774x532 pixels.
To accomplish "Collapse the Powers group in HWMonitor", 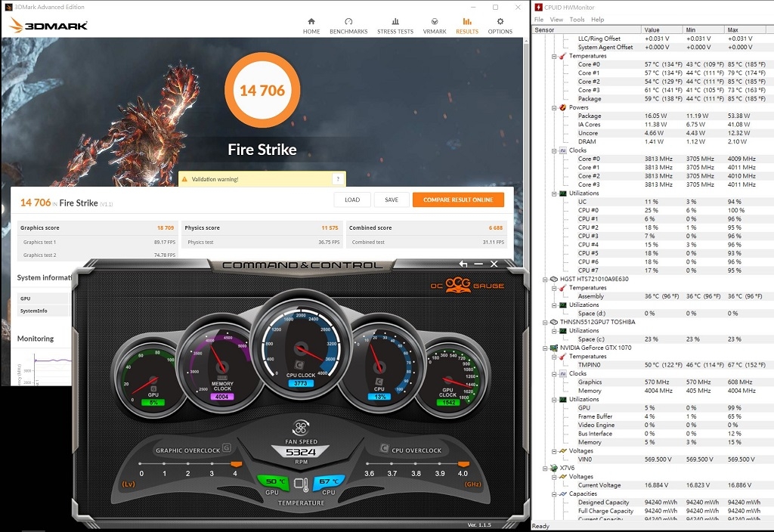I will 554,107.
